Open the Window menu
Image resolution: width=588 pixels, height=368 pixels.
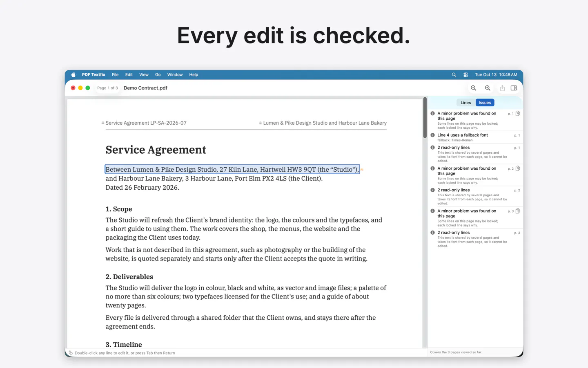pyautogui.click(x=175, y=75)
